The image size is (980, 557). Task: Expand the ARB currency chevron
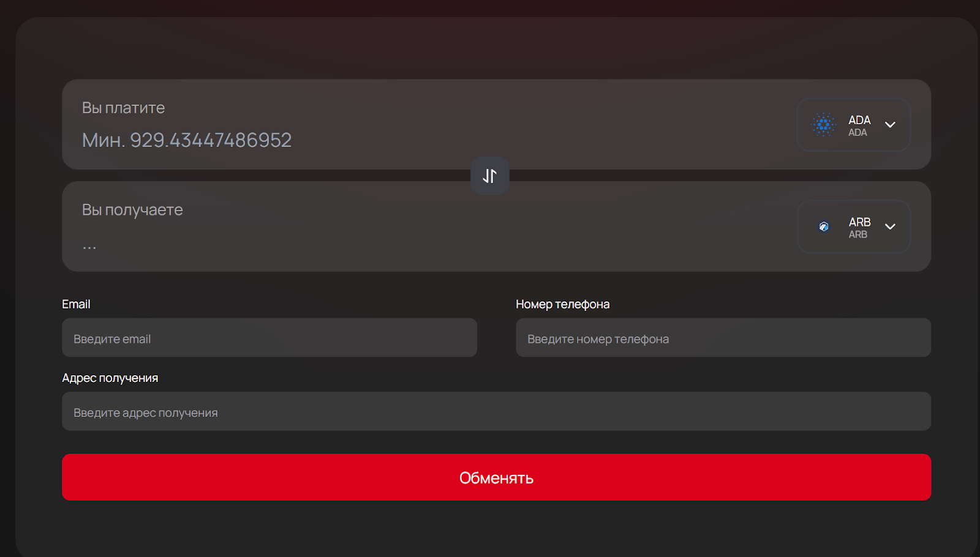pyautogui.click(x=890, y=227)
